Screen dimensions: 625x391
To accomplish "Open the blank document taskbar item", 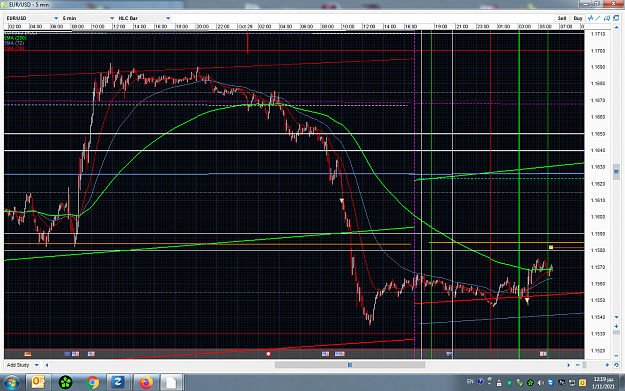I will (171, 383).
